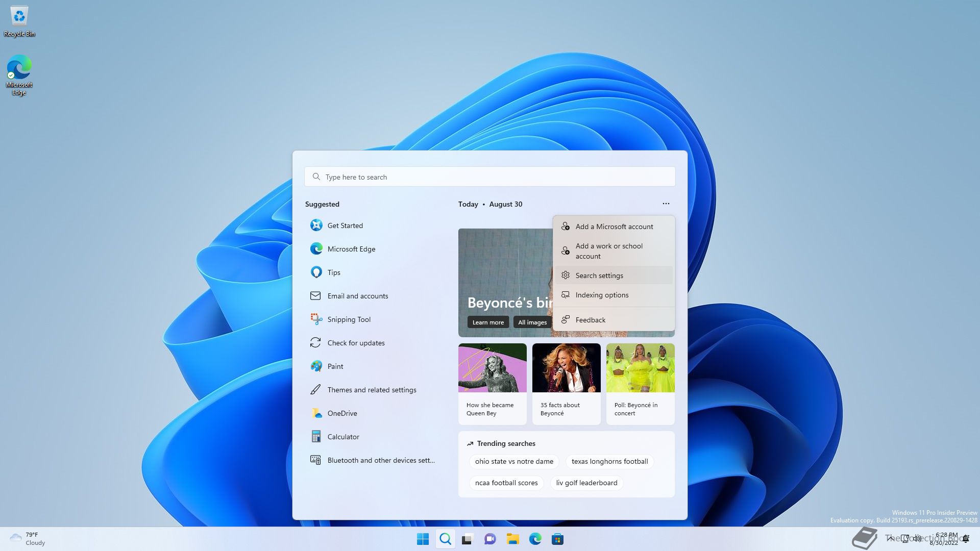Click the 'Today • August 30' heading

coord(490,204)
